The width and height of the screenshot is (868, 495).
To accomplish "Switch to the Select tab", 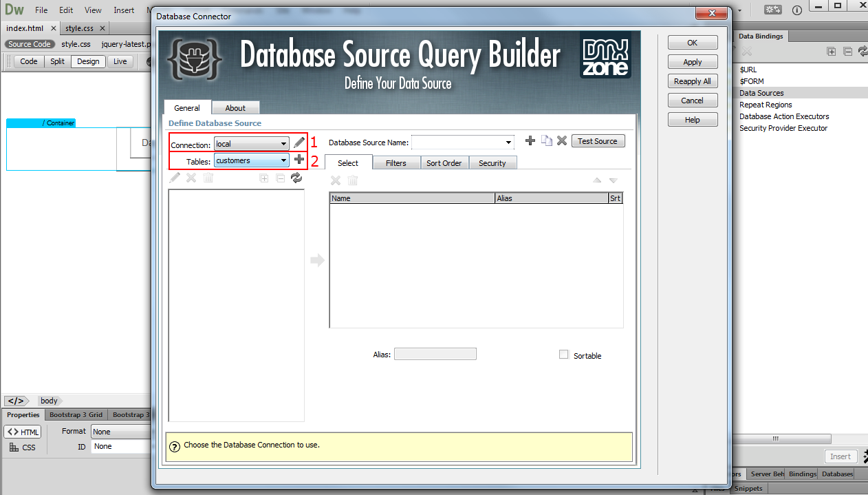I will point(348,162).
